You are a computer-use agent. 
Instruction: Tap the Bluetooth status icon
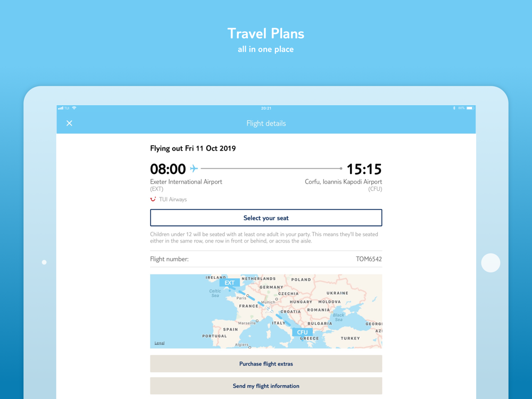(x=454, y=108)
